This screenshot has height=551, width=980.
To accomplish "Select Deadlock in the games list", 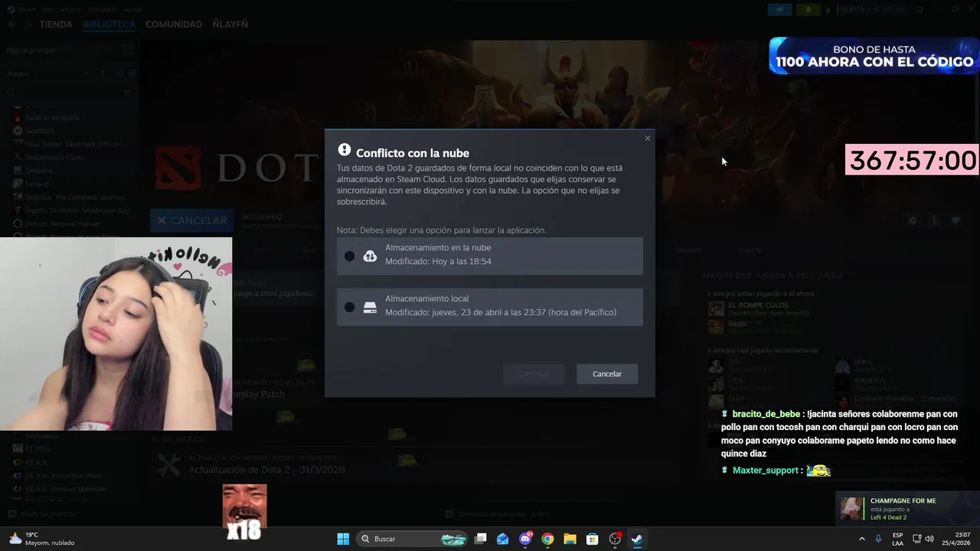I will 40,131.
